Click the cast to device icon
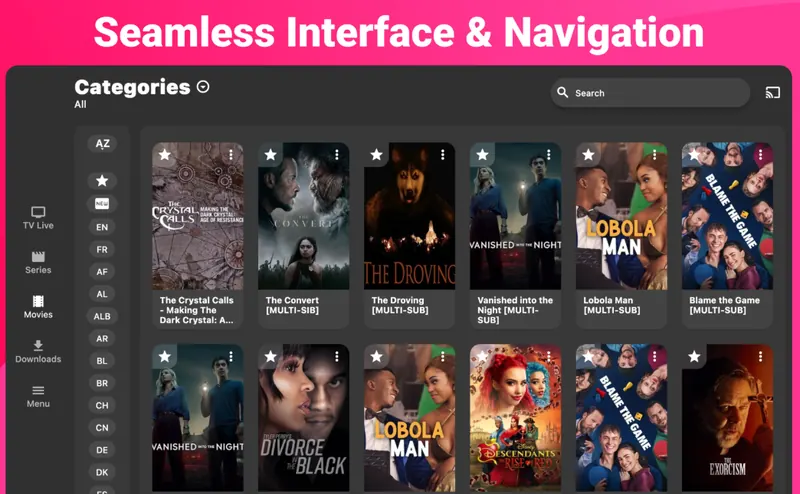800x494 pixels. pos(772,93)
